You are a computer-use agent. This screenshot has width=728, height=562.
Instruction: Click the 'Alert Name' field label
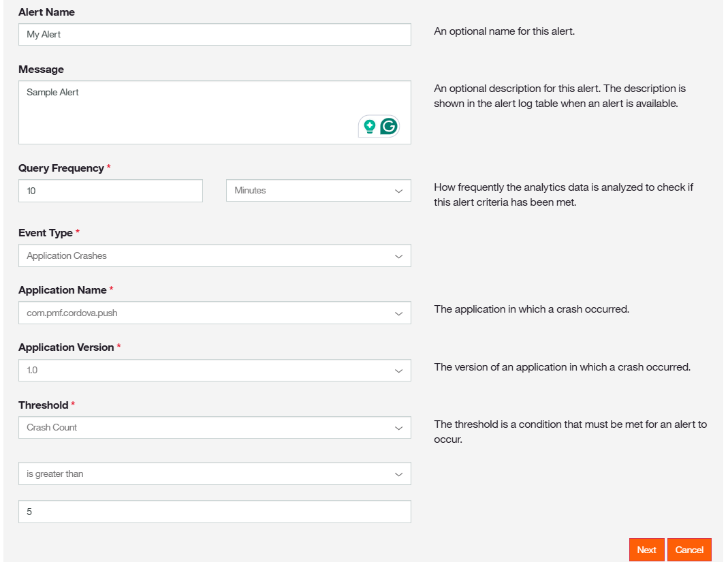(x=46, y=12)
